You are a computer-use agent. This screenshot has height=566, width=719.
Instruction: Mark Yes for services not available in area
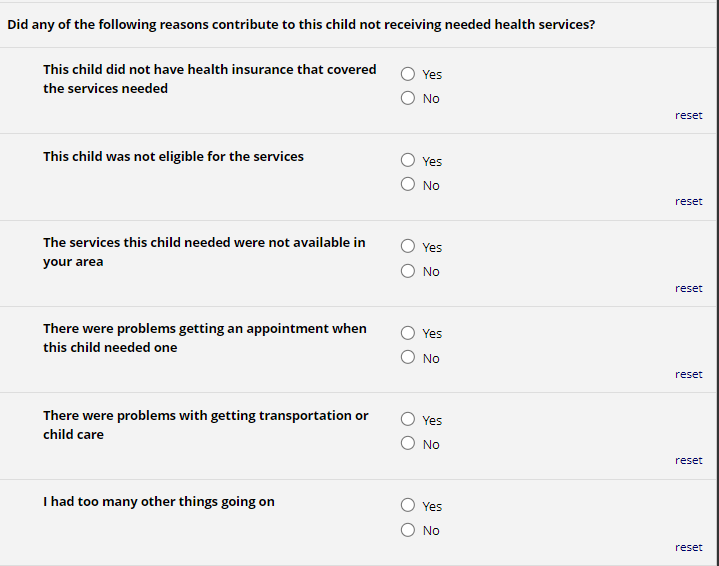click(x=408, y=247)
